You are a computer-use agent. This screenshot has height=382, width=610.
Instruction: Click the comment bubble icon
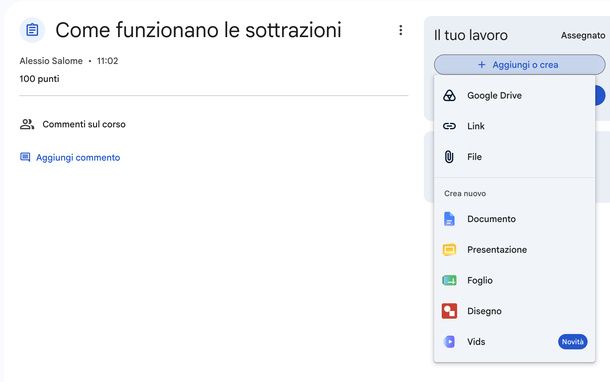coord(25,157)
